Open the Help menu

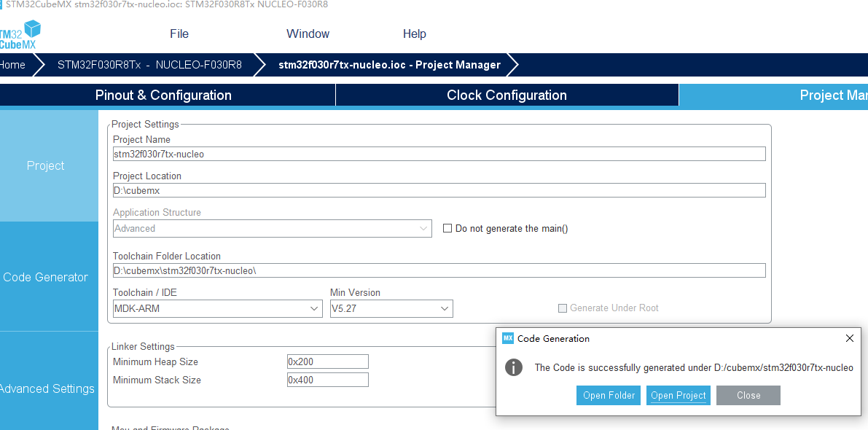click(414, 34)
